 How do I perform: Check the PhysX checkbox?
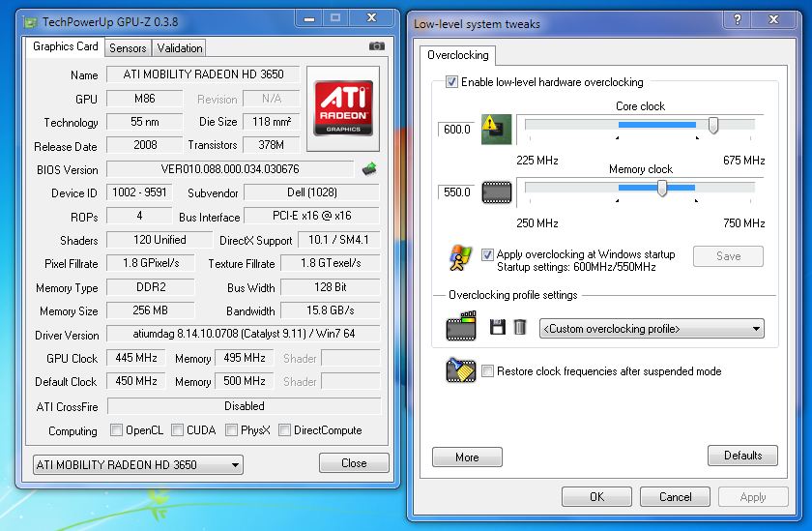pos(231,430)
